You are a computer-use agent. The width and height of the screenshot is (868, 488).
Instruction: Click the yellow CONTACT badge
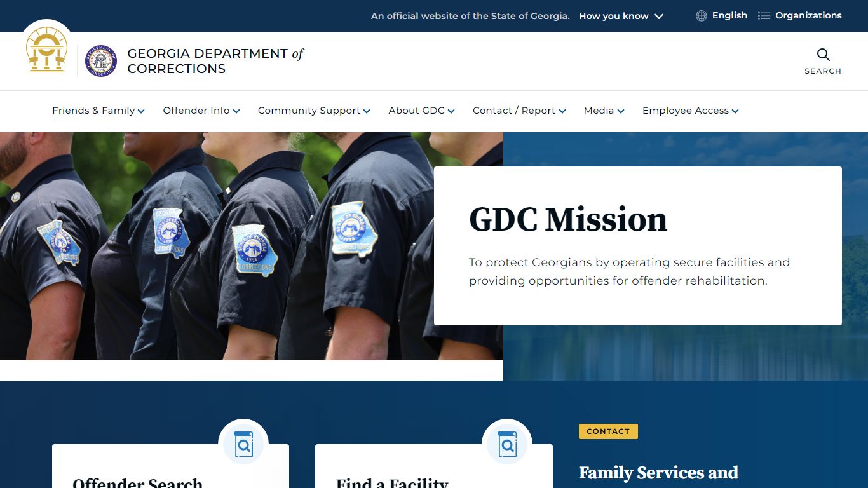[x=607, y=431]
